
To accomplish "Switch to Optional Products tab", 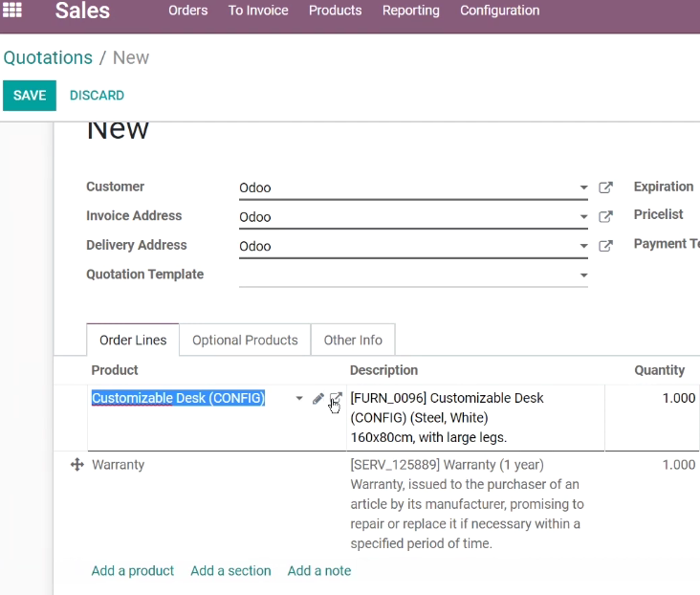I will coord(245,340).
